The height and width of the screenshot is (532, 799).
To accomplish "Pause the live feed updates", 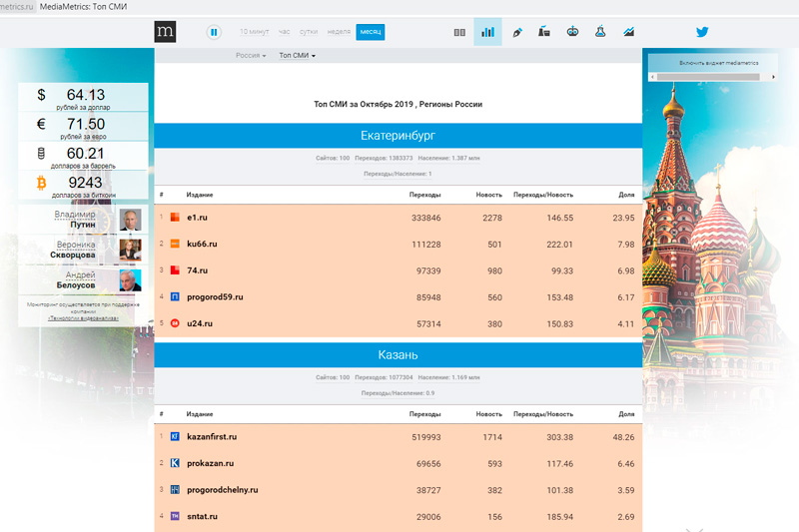I will tap(214, 32).
